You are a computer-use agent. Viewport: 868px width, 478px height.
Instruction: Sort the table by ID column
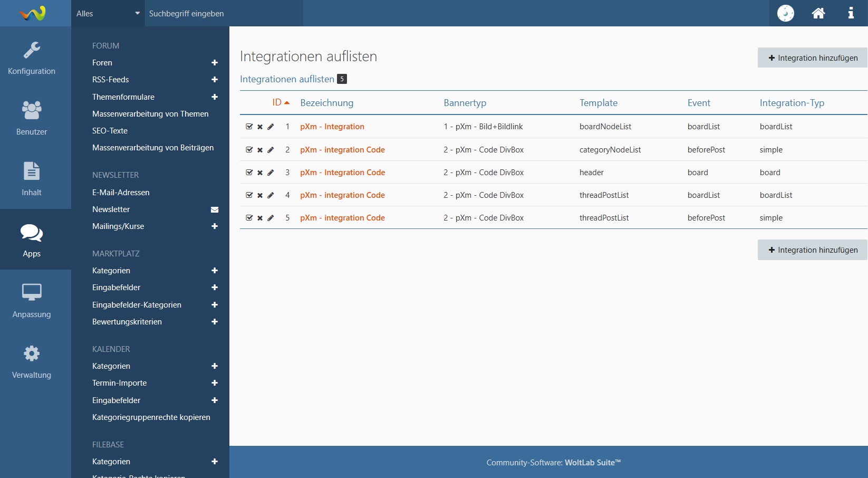coord(277,102)
